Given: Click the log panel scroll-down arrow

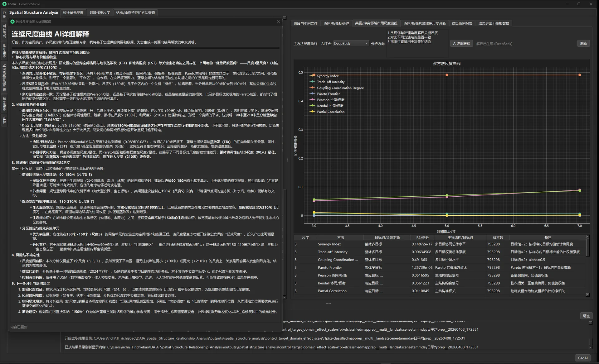Looking at the screenshot, I should pos(590,347).
